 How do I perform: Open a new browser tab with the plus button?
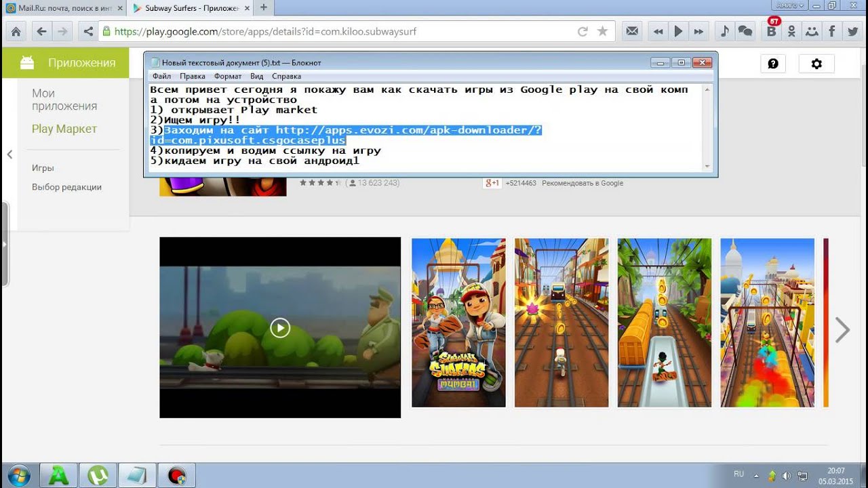coord(264,8)
